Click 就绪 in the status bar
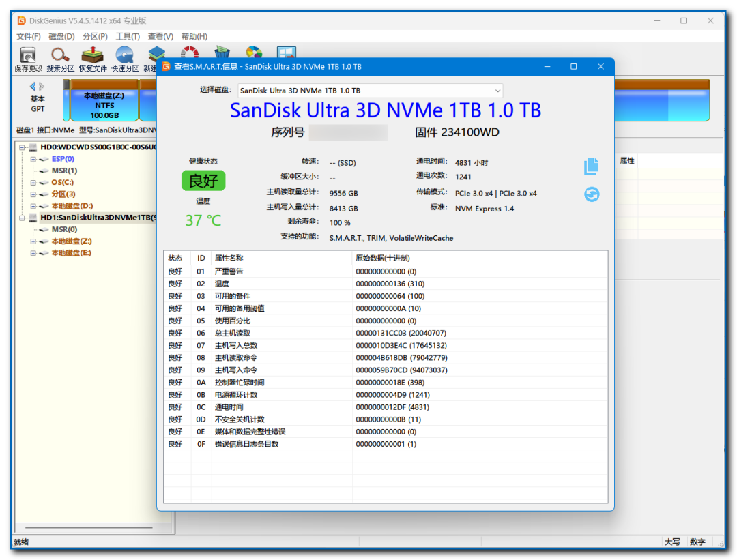 (x=21, y=542)
